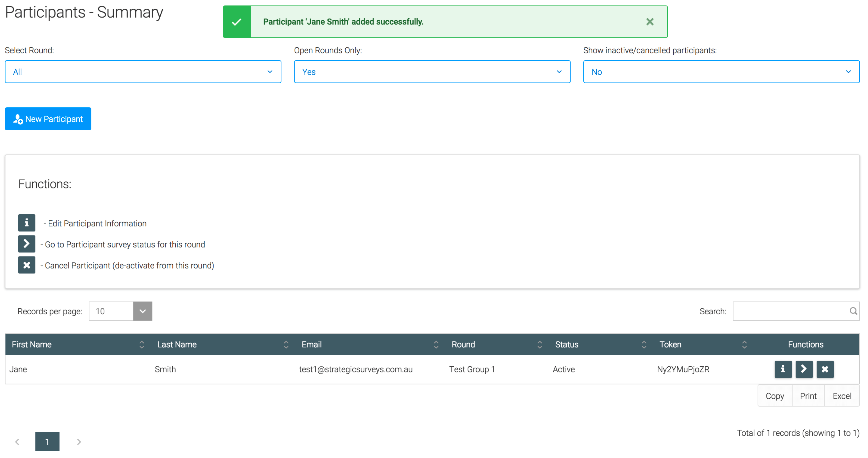Viewport: 868px width, 458px height.
Task: Expand Show inactive/cancelled participants dropdown
Action: (x=721, y=72)
